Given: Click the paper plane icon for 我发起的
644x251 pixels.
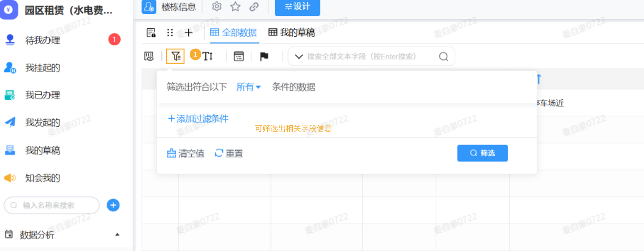Looking at the screenshot, I should coord(10,122).
